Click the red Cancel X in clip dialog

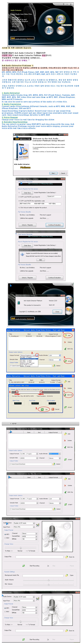coord(53,409)
